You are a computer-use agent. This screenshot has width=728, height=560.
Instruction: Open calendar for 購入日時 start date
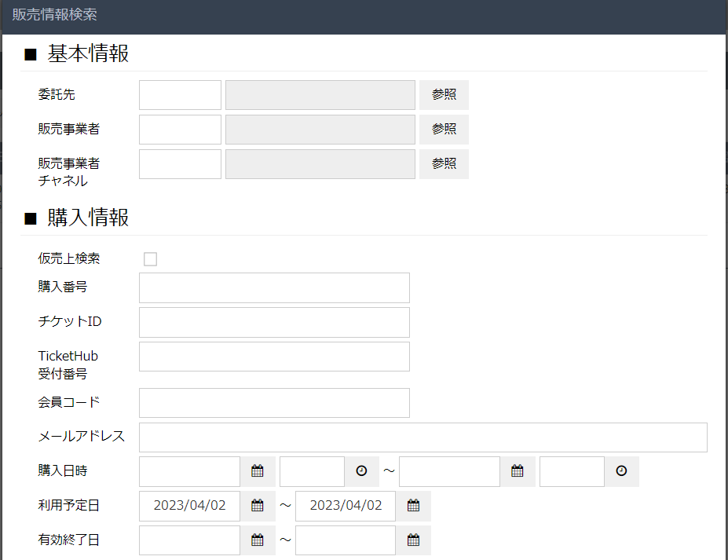[257, 471]
